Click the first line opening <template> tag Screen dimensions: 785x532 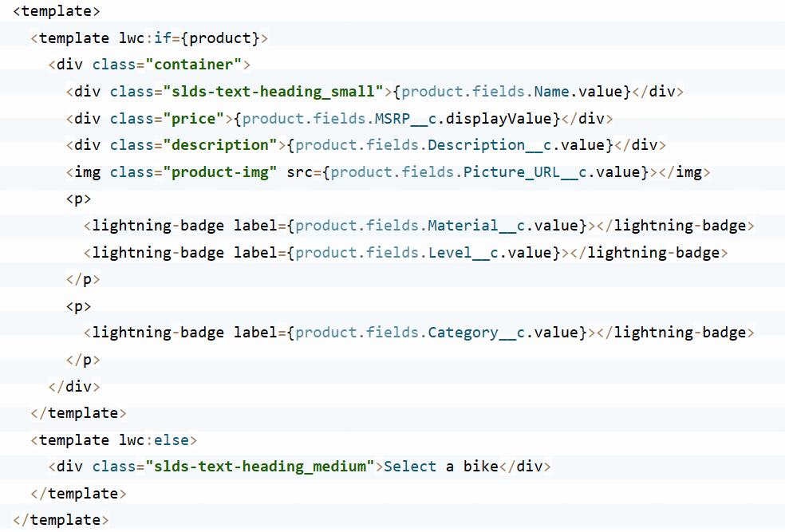point(57,11)
